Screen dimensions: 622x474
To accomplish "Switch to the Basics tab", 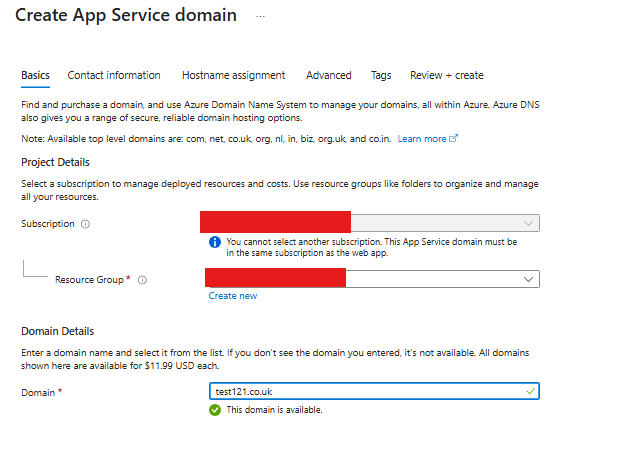I will pos(35,75).
